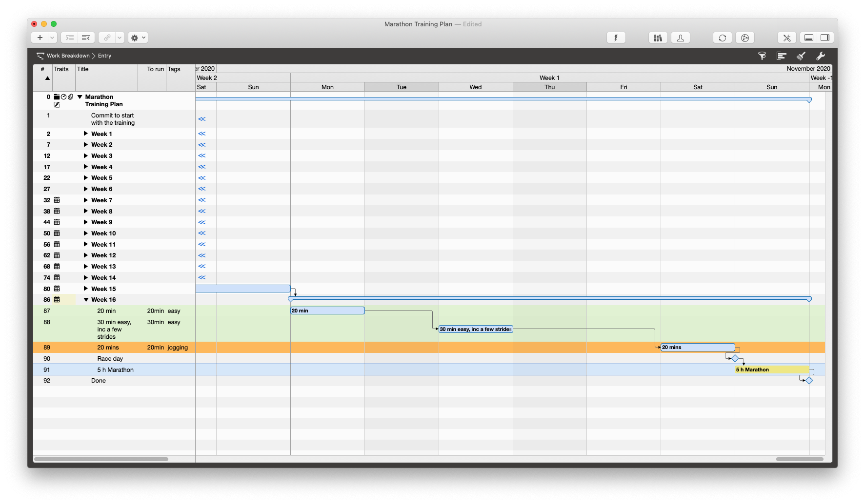
Task: Toggle the indent task control
Action: 69,38
